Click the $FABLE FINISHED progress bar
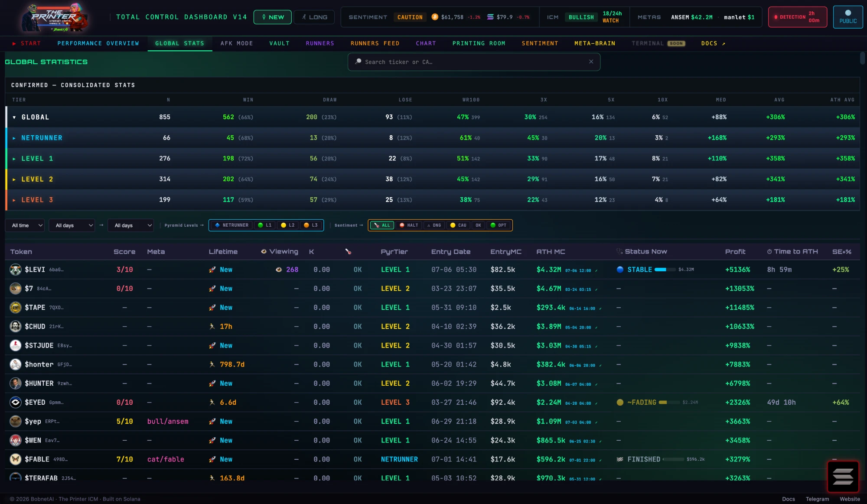The image size is (867, 504). 673,459
